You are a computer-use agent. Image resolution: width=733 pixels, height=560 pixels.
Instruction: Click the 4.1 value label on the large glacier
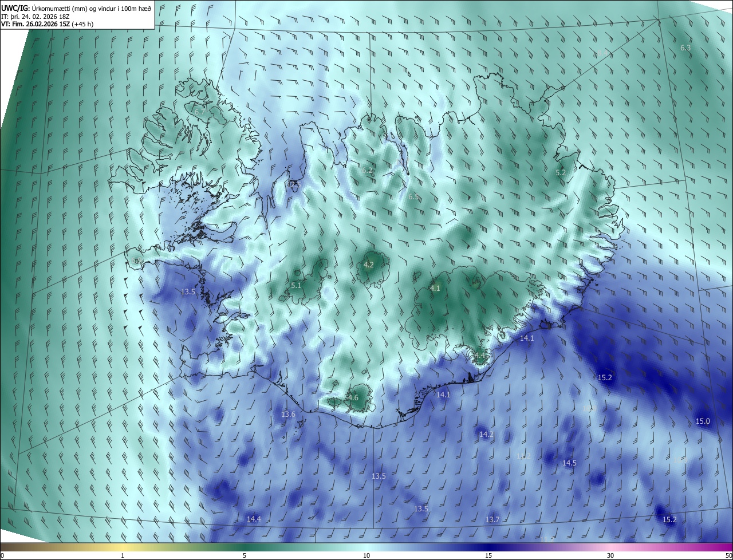(435, 288)
